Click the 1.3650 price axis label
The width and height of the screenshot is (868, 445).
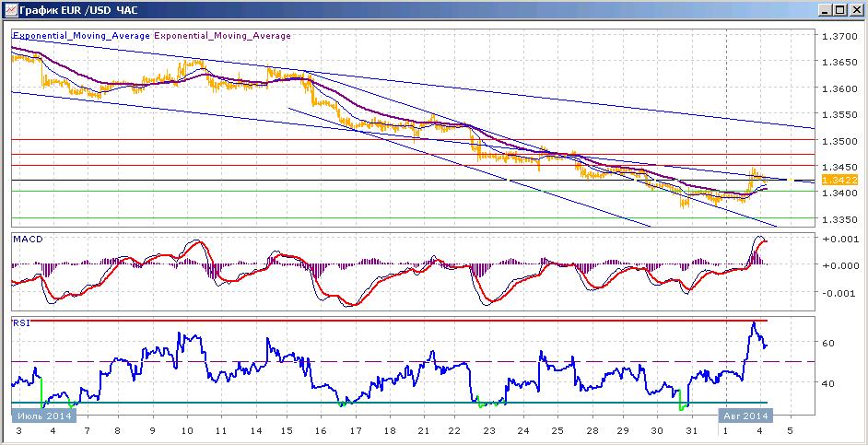click(841, 63)
